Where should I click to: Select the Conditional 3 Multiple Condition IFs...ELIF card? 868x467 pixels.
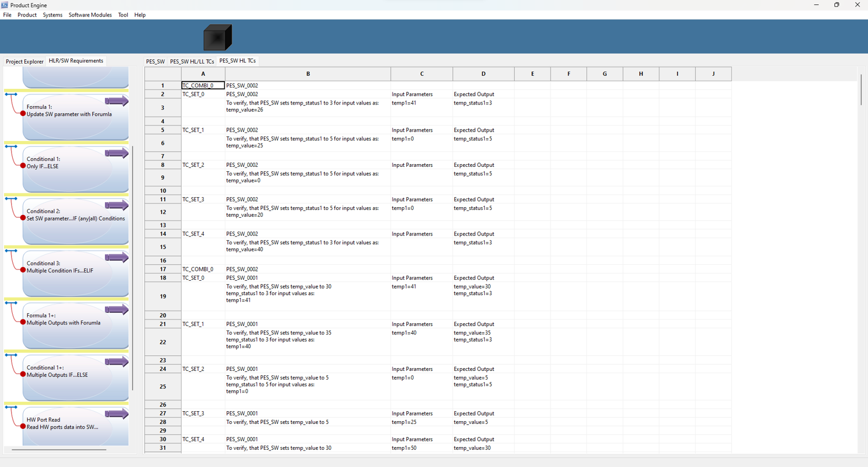coord(76,274)
